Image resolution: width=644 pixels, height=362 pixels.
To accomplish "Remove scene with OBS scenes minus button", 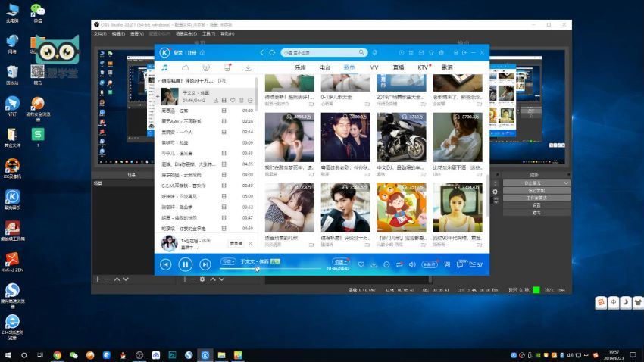I will 106,279.
